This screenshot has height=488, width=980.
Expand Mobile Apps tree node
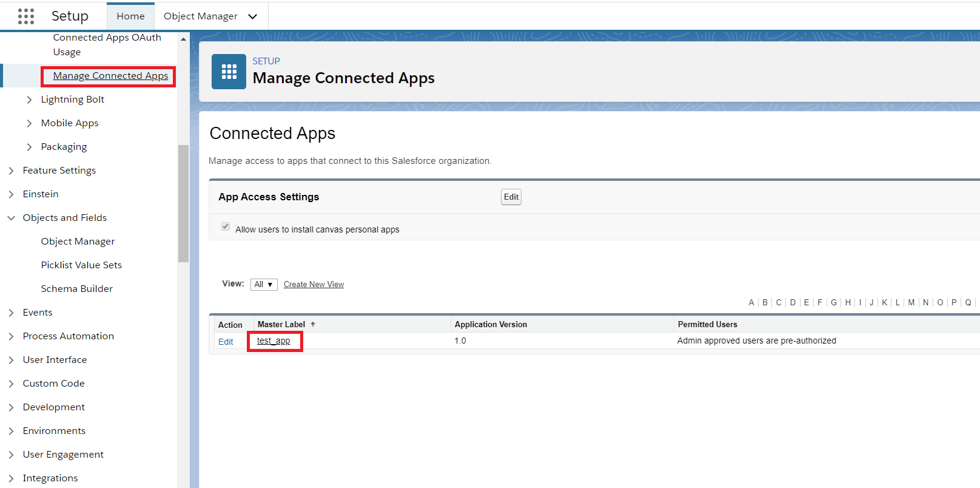point(29,123)
